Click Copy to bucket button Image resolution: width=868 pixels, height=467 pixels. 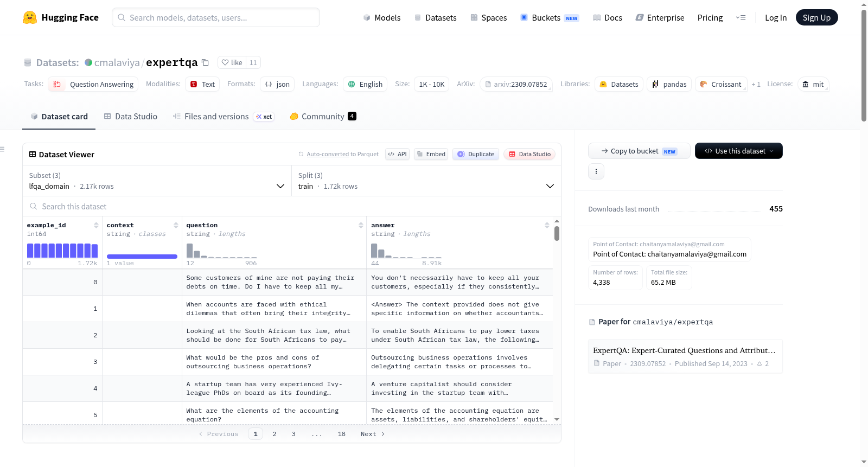pos(639,151)
